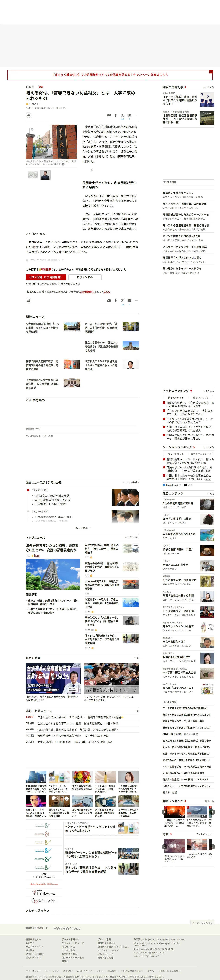Open the high-rise condominium top news photo
This screenshot has height=980, width=220.
coord(53,574)
